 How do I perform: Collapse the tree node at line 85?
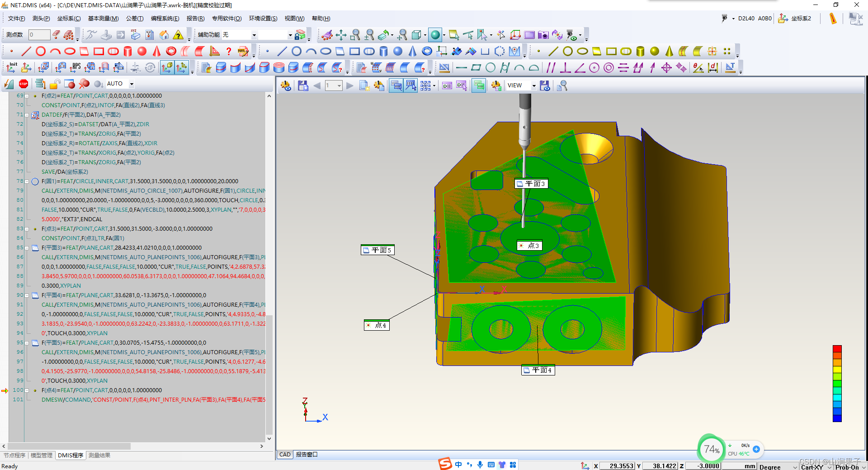[27, 248]
